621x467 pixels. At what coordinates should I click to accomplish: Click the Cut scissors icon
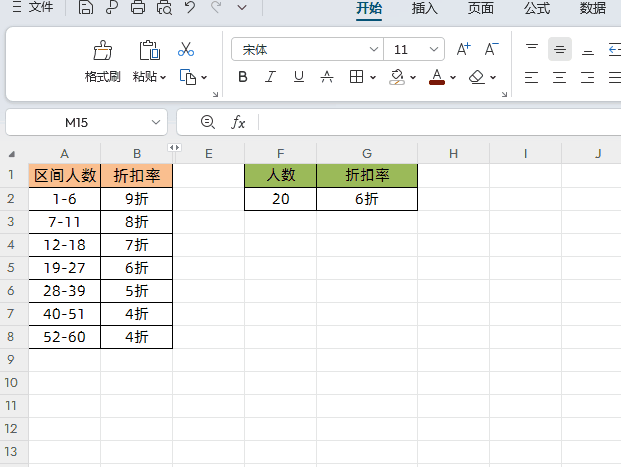click(186, 49)
